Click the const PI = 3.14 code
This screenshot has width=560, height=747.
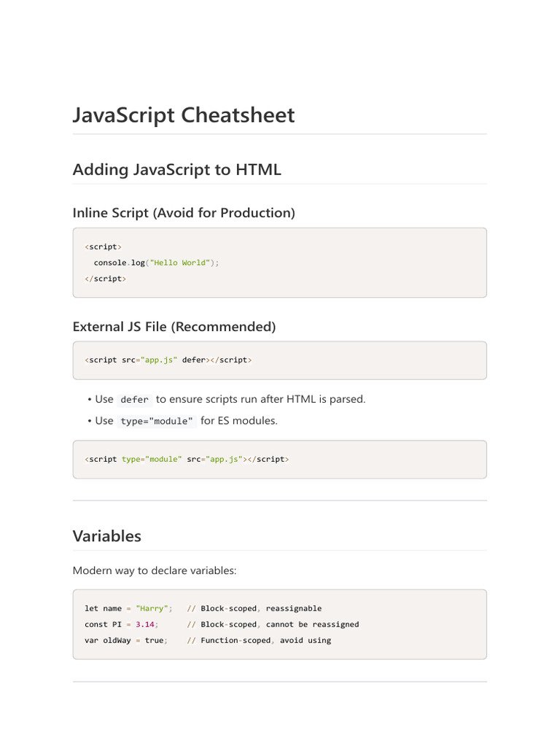point(121,624)
